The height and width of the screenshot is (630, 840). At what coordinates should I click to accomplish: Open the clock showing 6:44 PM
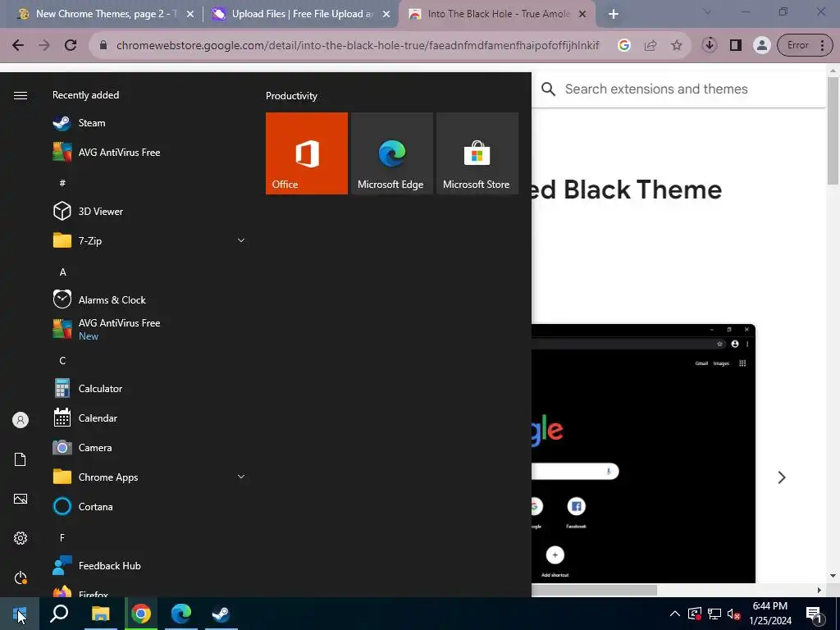coord(770,614)
